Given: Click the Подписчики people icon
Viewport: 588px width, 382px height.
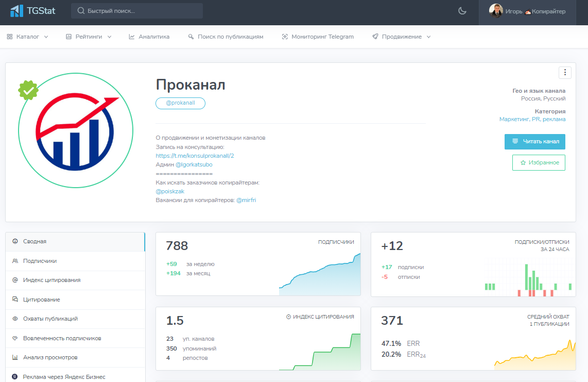Looking at the screenshot, I should pyautogui.click(x=15, y=261).
